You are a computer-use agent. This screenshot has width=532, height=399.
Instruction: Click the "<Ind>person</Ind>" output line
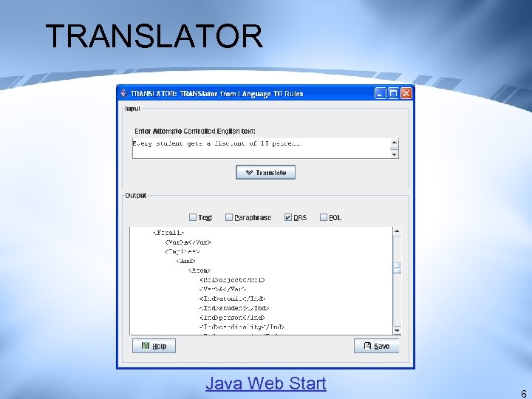232,318
